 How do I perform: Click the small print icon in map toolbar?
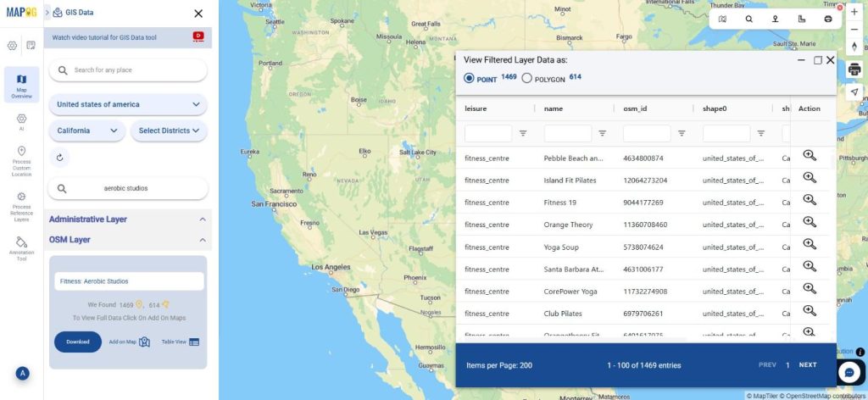(828, 19)
